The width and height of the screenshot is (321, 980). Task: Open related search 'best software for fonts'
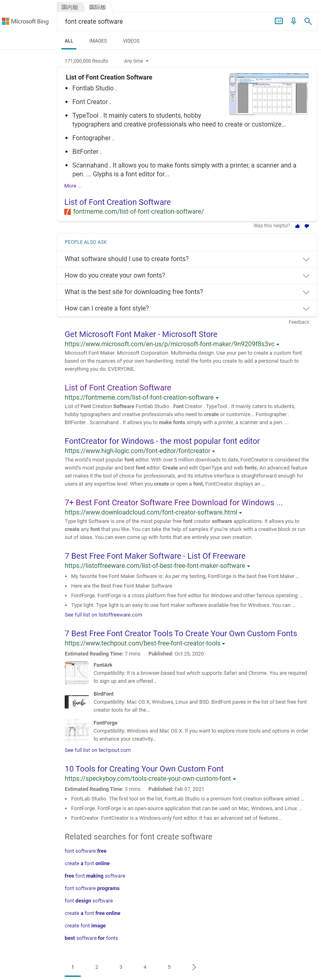point(91,938)
